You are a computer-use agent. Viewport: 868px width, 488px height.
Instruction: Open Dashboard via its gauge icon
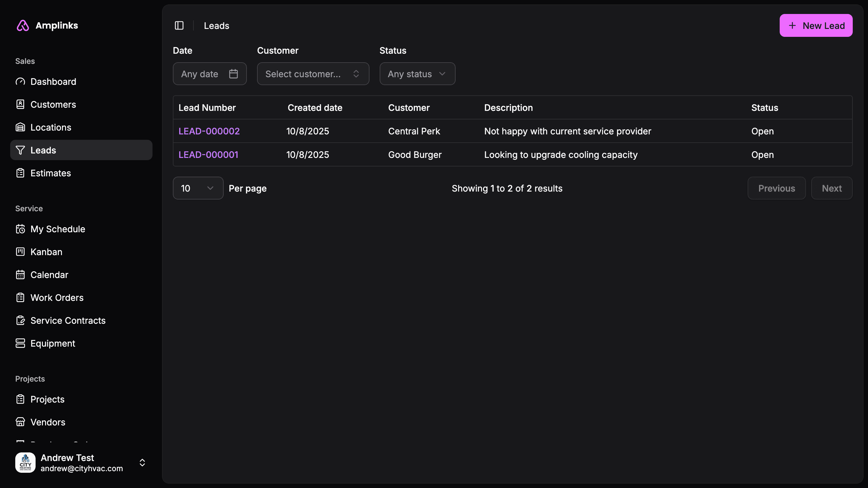point(20,82)
